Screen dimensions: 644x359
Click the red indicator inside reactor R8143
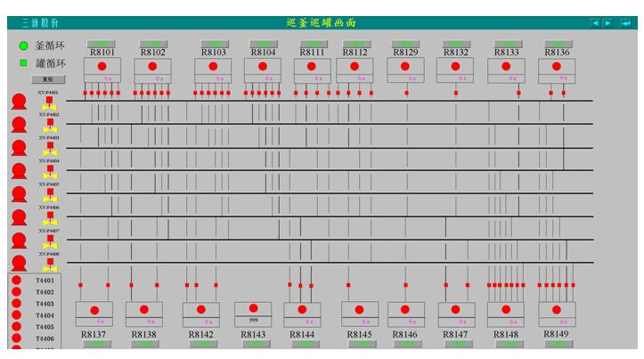253,308
